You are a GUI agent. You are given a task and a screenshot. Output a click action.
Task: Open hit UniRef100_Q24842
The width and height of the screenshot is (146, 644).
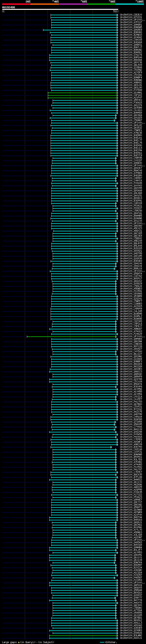131,37
